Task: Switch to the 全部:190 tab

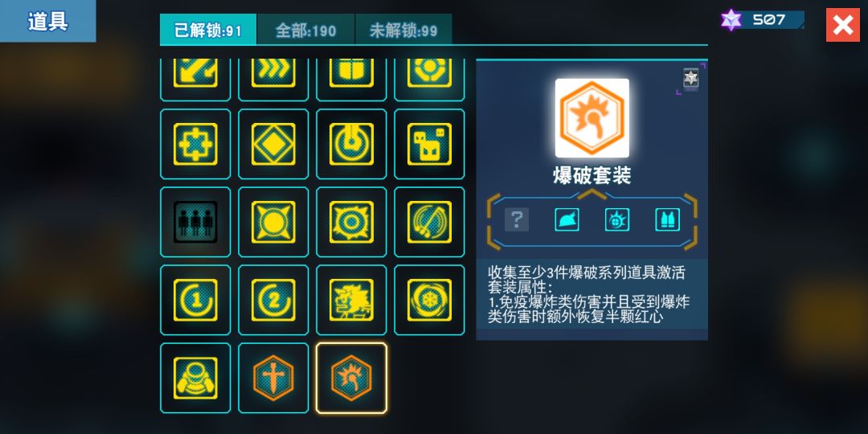Action: click(x=306, y=30)
